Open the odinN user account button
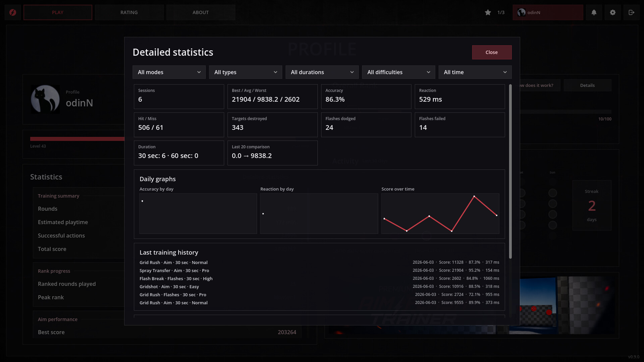This screenshot has width=644, height=362. pos(548,12)
